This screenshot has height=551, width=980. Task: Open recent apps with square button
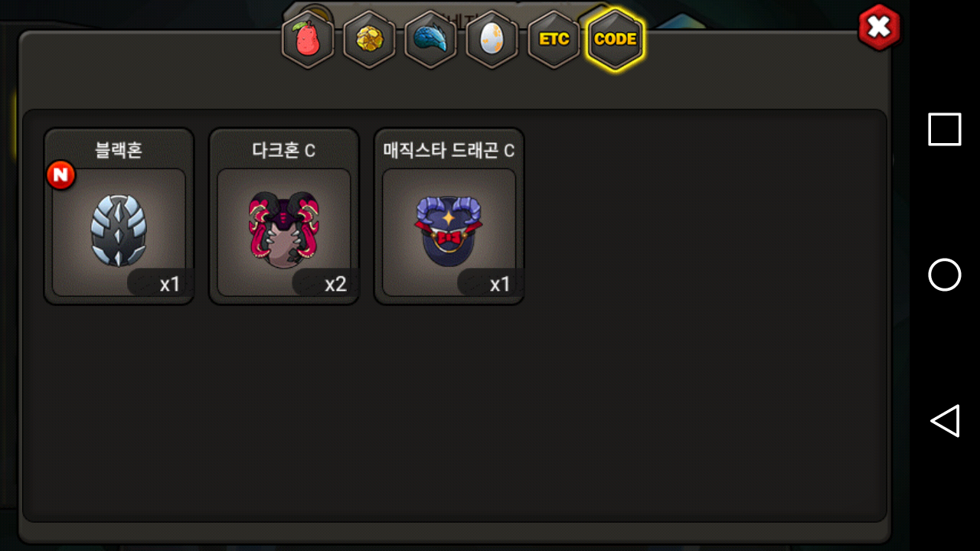945,129
